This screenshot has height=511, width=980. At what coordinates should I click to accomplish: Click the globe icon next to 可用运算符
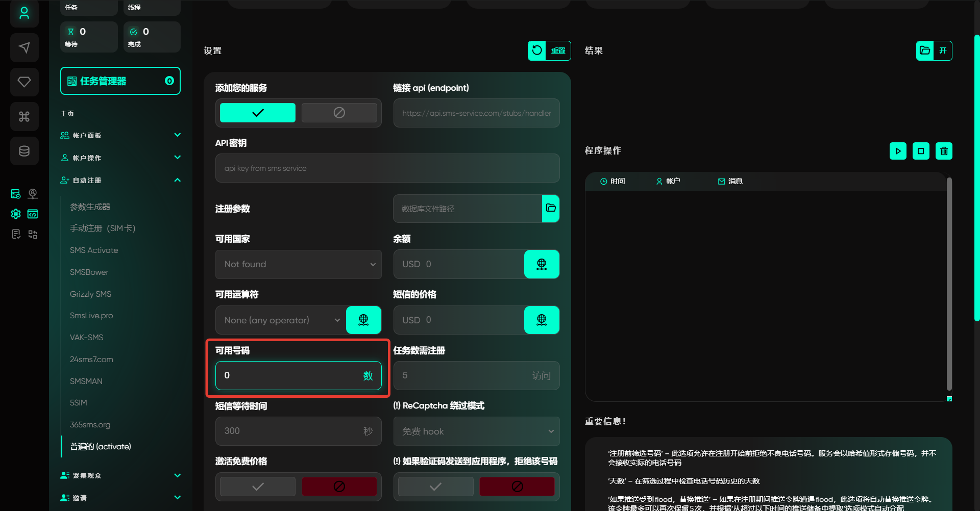tap(363, 320)
